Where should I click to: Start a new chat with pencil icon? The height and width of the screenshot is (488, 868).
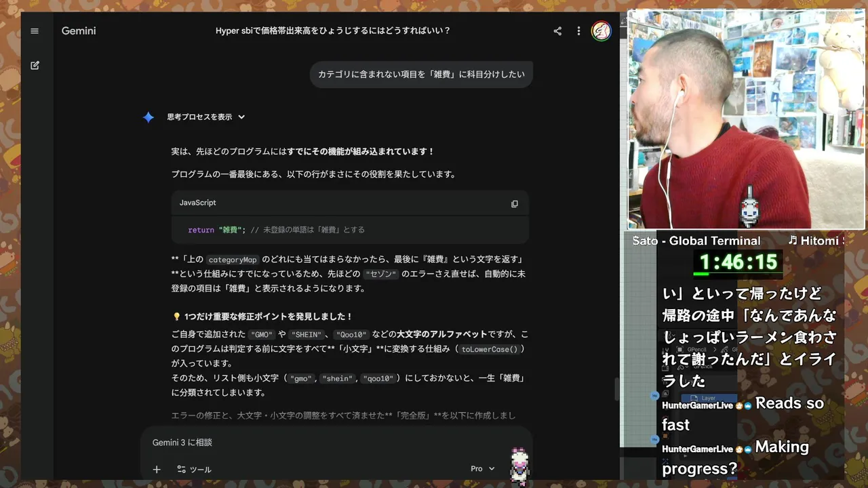click(35, 66)
